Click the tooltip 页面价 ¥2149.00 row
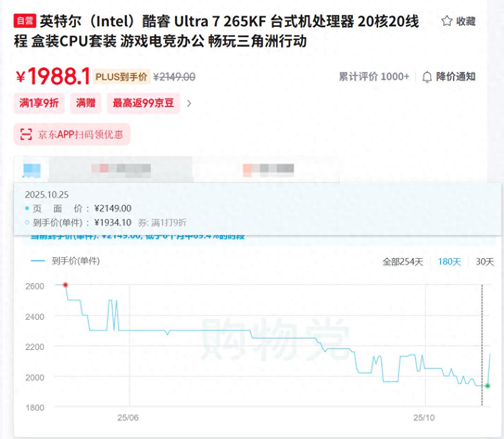This screenshot has width=504, height=439. (x=79, y=209)
